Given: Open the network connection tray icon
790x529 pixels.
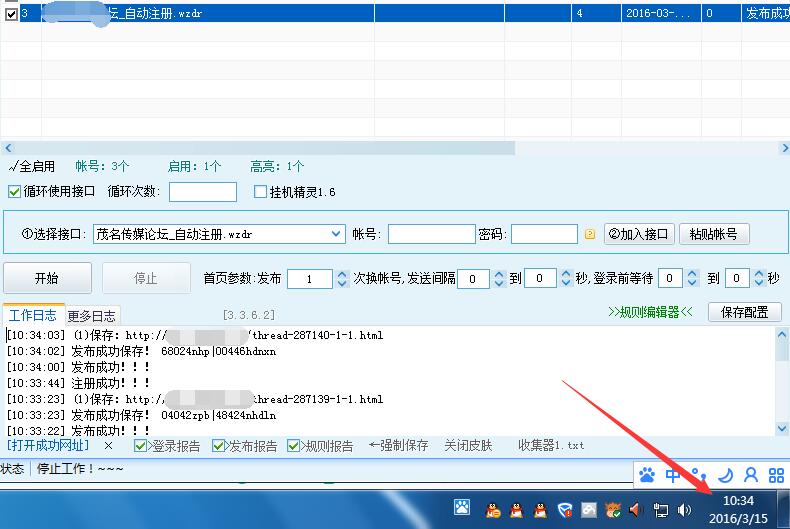Looking at the screenshot, I should coord(661,510).
